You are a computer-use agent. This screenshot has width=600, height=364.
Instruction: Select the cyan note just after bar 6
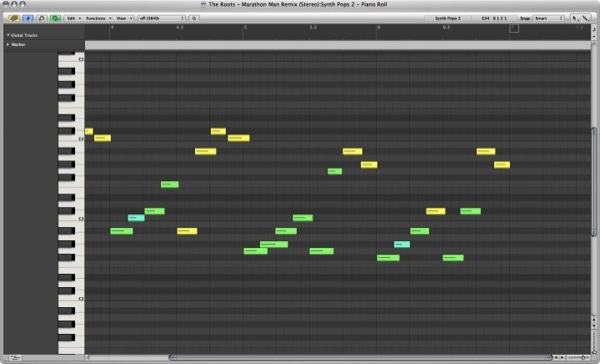click(x=402, y=244)
